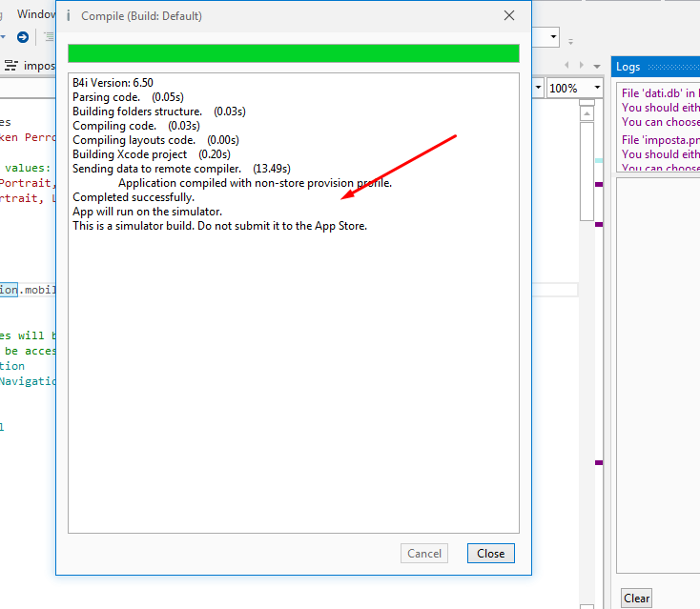Screen dimensions: 700x609
Task: Click the split-editor handle above scrollbar
Action: 587,103
